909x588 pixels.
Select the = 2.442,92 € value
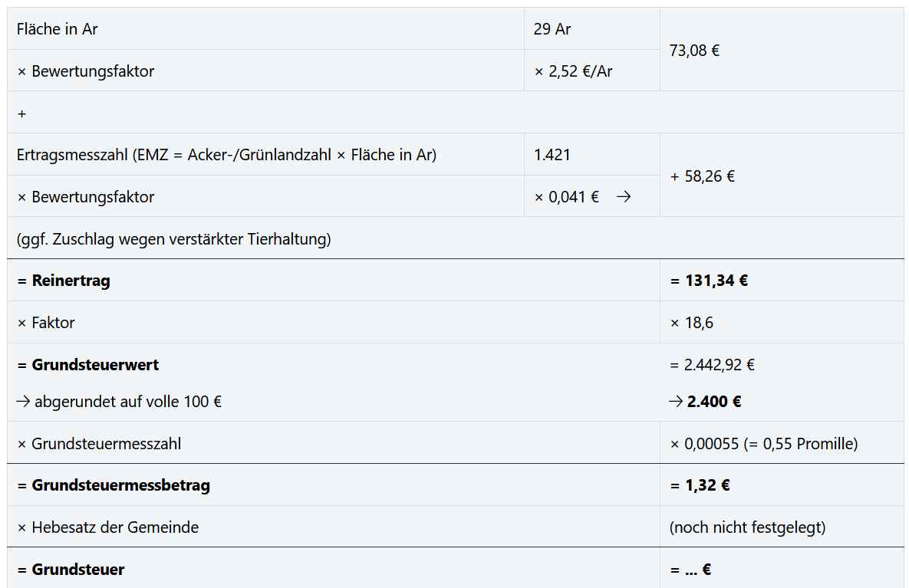click(712, 364)
